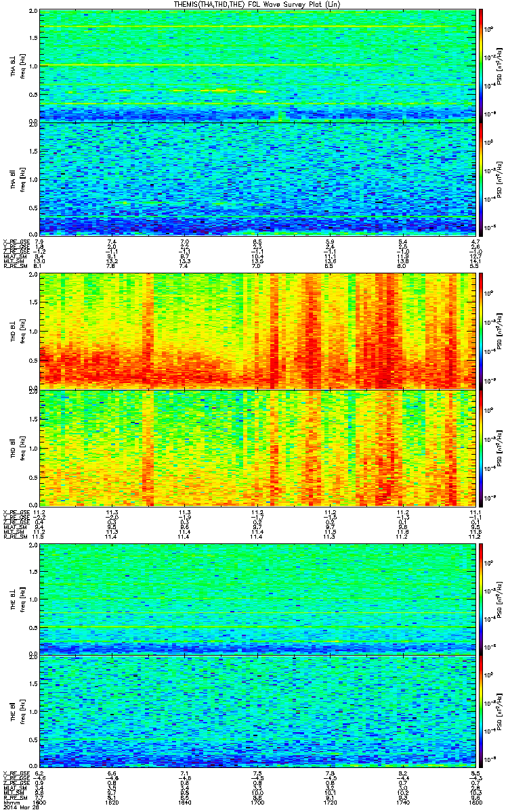Click the color bar beside THA BL panel

click(x=482, y=65)
